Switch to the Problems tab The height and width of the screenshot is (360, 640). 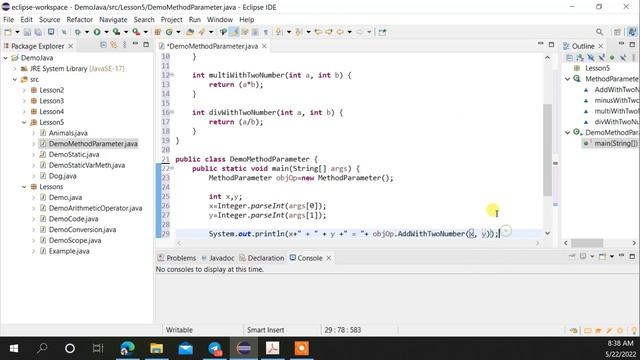[177, 258]
